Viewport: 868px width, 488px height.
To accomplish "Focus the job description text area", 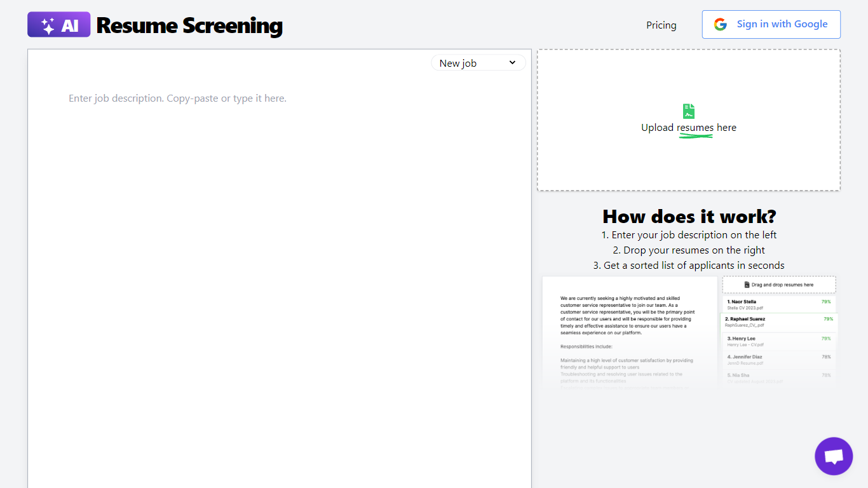I will [279, 254].
